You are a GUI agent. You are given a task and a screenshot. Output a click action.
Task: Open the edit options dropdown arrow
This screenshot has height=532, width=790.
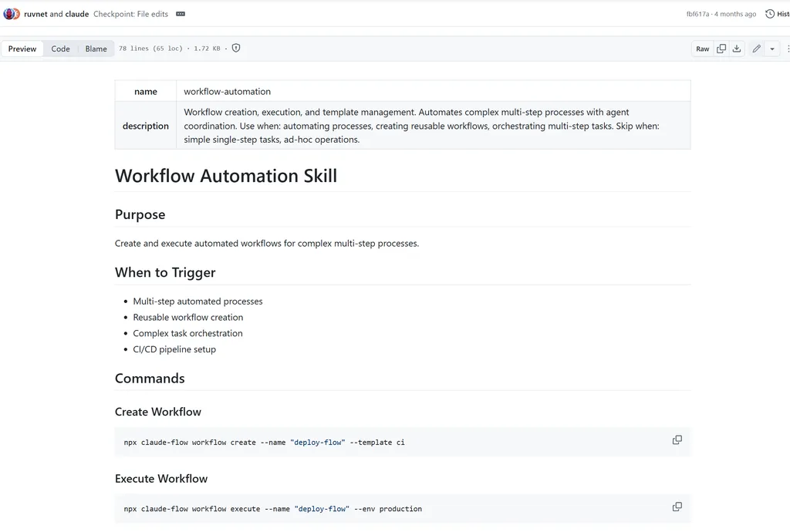pos(771,49)
